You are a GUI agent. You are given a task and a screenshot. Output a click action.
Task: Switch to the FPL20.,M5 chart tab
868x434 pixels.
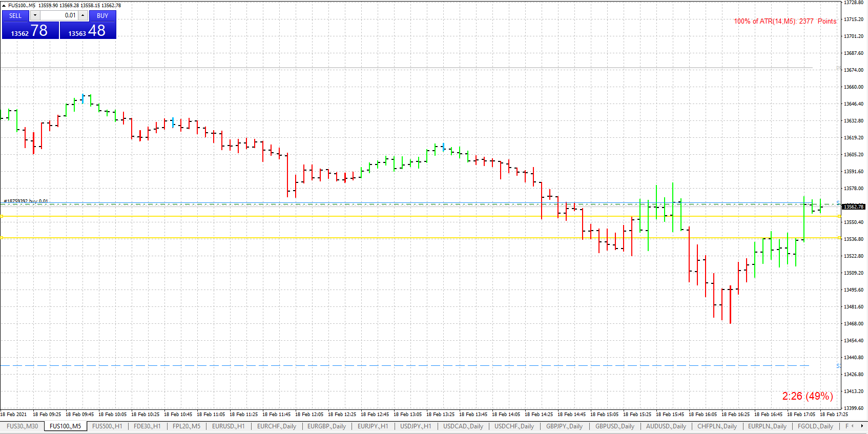tap(187, 426)
